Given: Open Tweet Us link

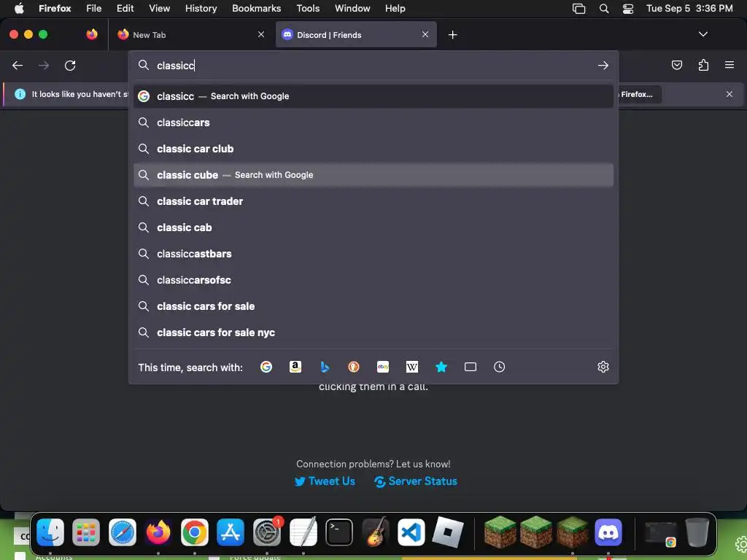Looking at the screenshot, I should point(325,481).
